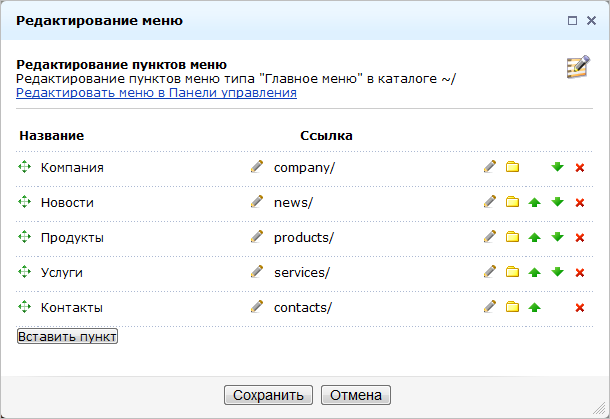Image resolution: width=610 pixels, height=419 pixels.
Task: Delete the Продукты menu item
Action: coord(580,238)
